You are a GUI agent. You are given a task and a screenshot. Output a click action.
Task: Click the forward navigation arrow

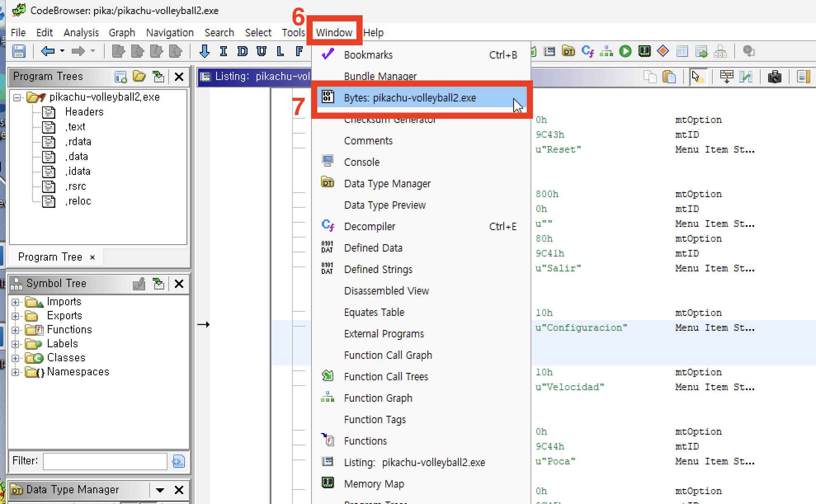pos(78,52)
